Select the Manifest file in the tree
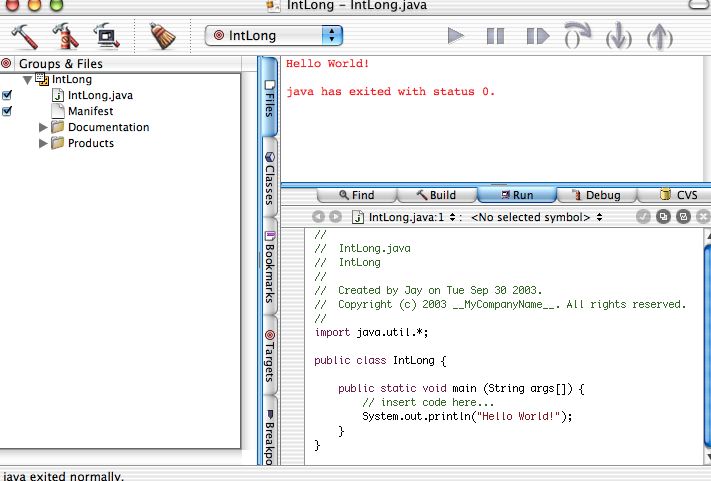 tap(90, 111)
